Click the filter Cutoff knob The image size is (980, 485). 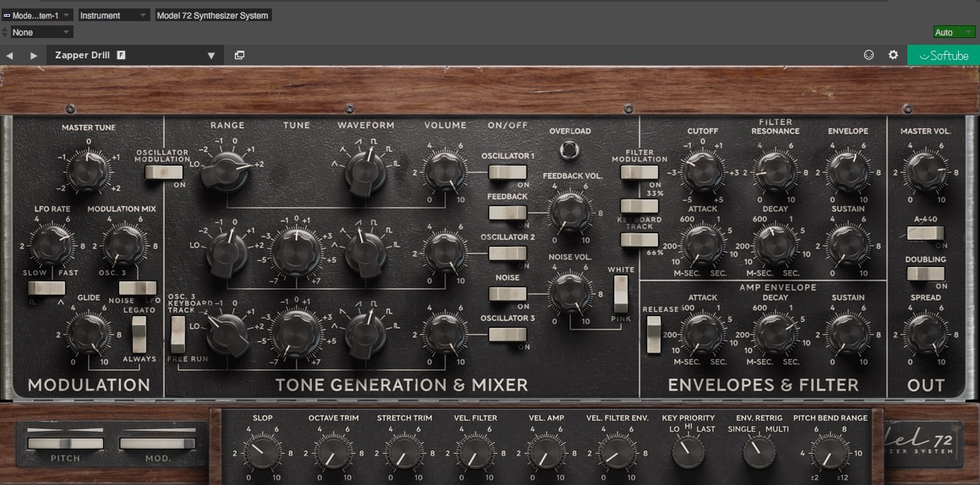pos(703,172)
